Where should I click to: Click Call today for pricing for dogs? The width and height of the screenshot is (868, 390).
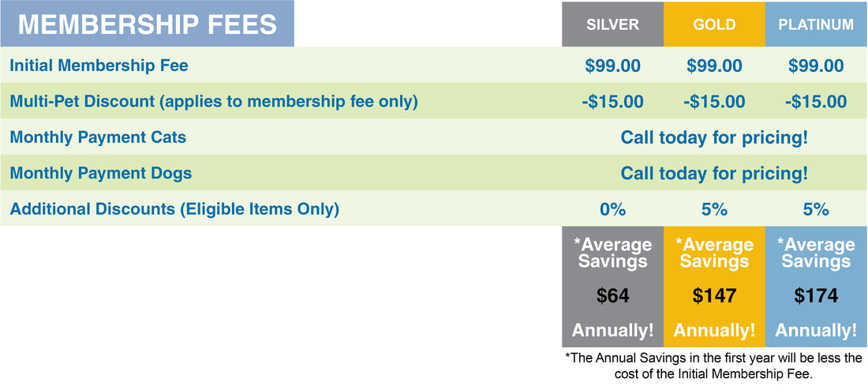714,174
